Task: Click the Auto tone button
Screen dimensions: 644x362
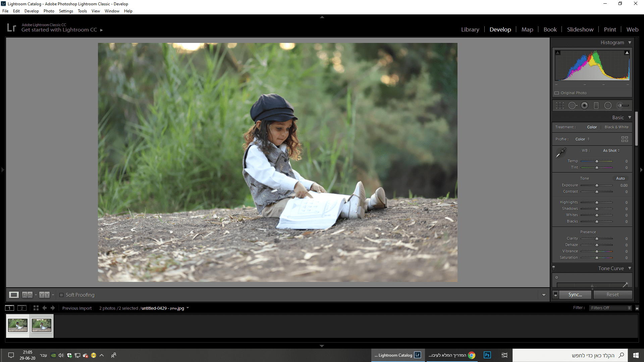Action: (x=620, y=178)
